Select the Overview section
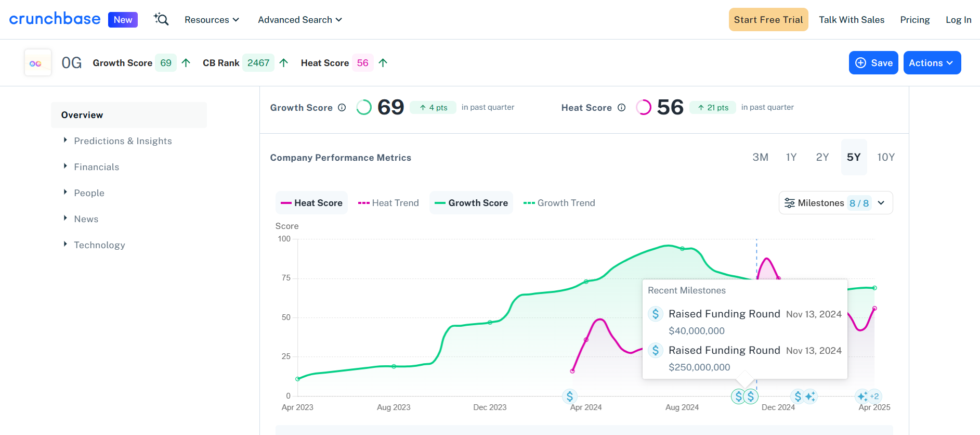The image size is (980, 435). [129, 115]
